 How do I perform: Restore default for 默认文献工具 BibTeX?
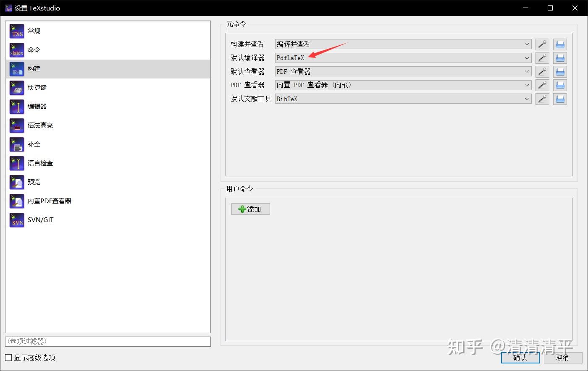(560, 99)
